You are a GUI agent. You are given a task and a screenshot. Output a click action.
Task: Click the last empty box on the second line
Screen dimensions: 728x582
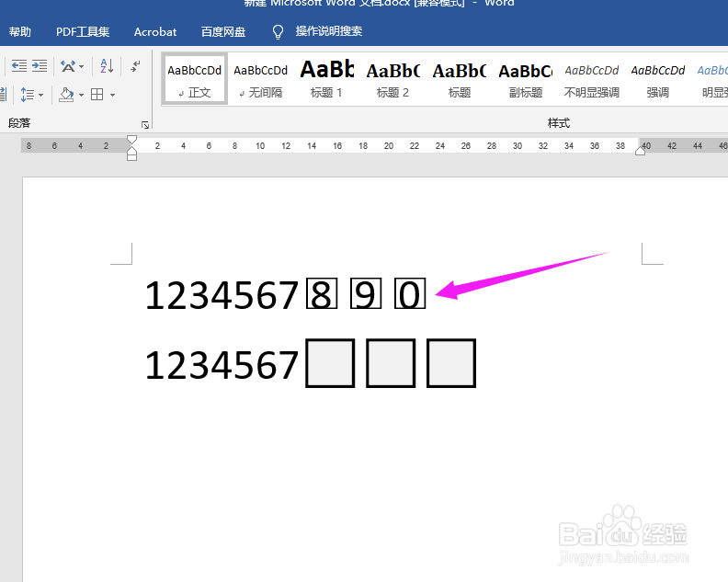[x=451, y=363]
